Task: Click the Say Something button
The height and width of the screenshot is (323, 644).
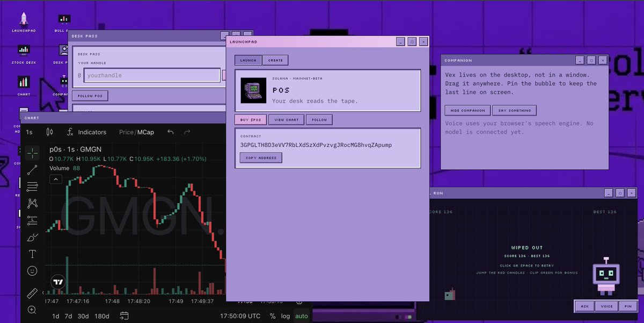Action: point(515,110)
